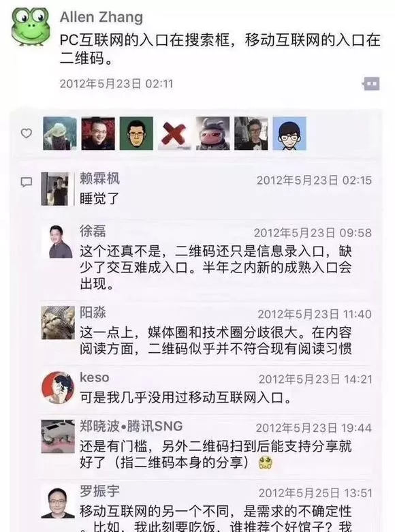Open 阳淼's cat avatar
The width and height of the screenshot is (395, 532).
[58, 322]
